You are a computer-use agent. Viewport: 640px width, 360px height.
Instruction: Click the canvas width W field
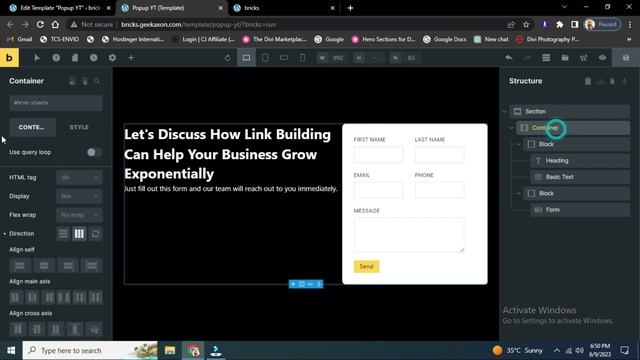tap(332, 58)
